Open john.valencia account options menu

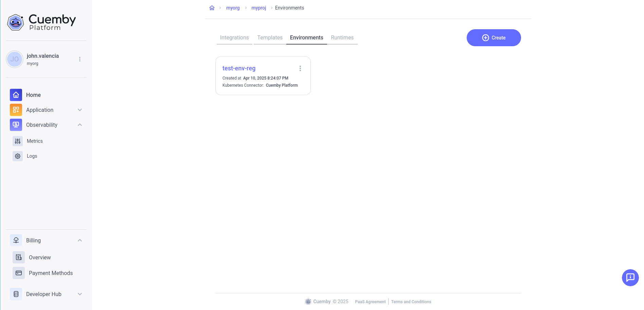80,59
